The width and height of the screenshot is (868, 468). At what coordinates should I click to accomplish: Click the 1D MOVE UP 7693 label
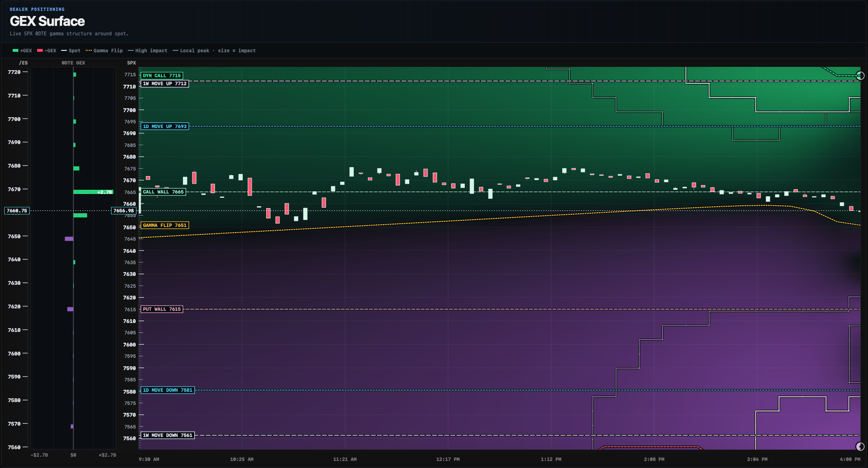[x=165, y=126]
